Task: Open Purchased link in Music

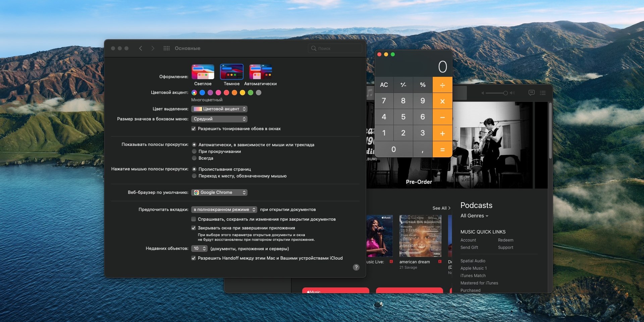Action: tap(470, 290)
